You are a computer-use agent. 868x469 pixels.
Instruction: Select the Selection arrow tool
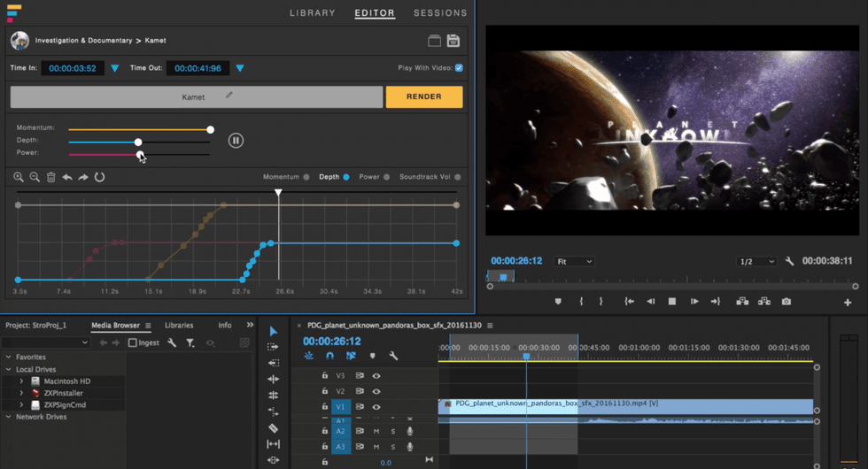(274, 331)
